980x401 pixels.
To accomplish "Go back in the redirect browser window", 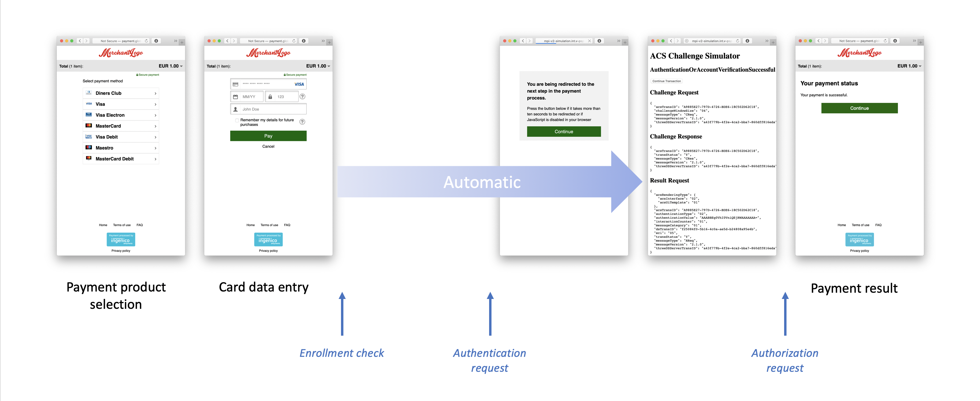I will (x=523, y=41).
